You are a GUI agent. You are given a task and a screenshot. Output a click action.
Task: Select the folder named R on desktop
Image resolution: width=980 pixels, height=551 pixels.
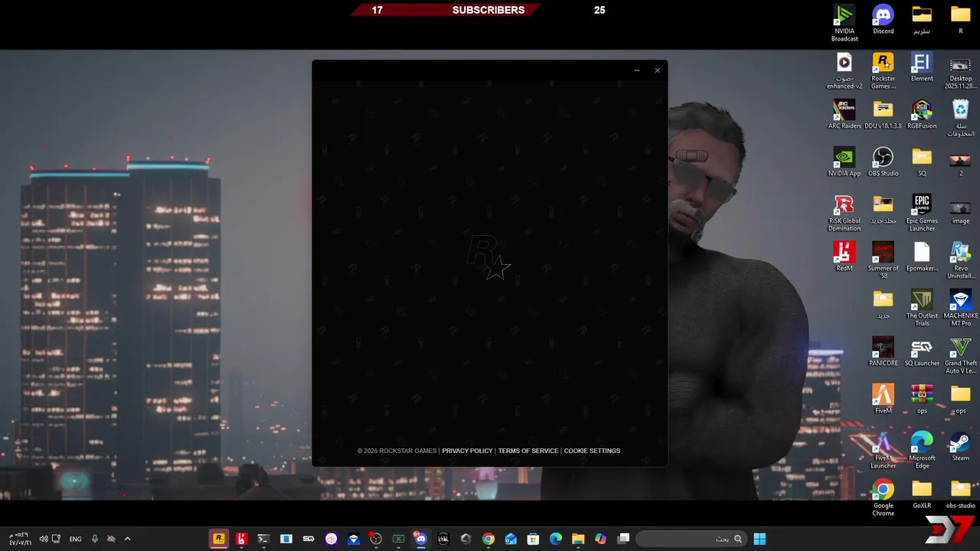[960, 20]
